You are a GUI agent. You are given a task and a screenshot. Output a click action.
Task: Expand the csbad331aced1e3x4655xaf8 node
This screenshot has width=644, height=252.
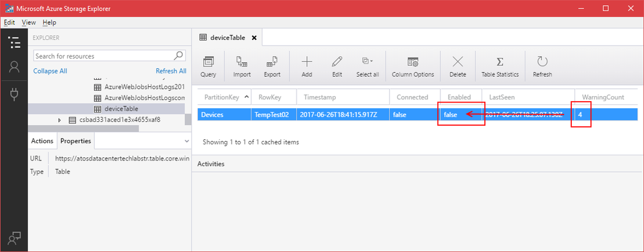point(59,121)
